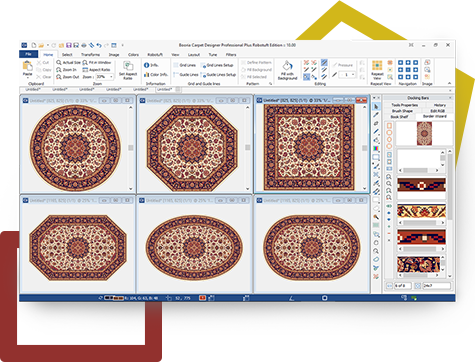This screenshot has height=362, width=475.
Task: Open the Info. information tool
Action: click(151, 65)
